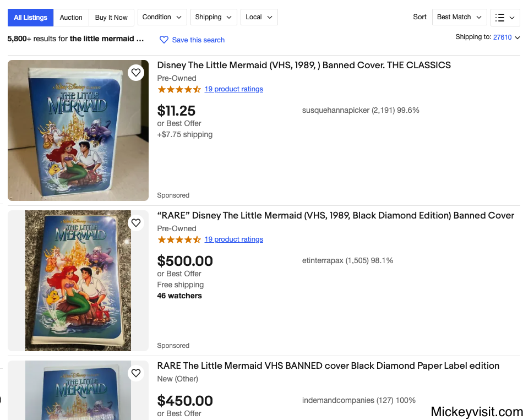Click the heart icon on the top listing thumbnail
The height and width of the screenshot is (420, 523).
pyautogui.click(x=136, y=72)
